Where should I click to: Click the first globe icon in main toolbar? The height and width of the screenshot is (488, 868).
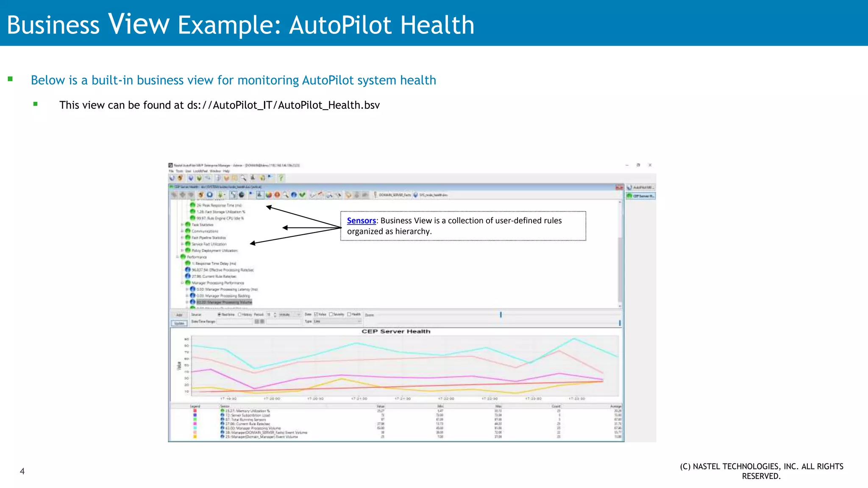172,178
